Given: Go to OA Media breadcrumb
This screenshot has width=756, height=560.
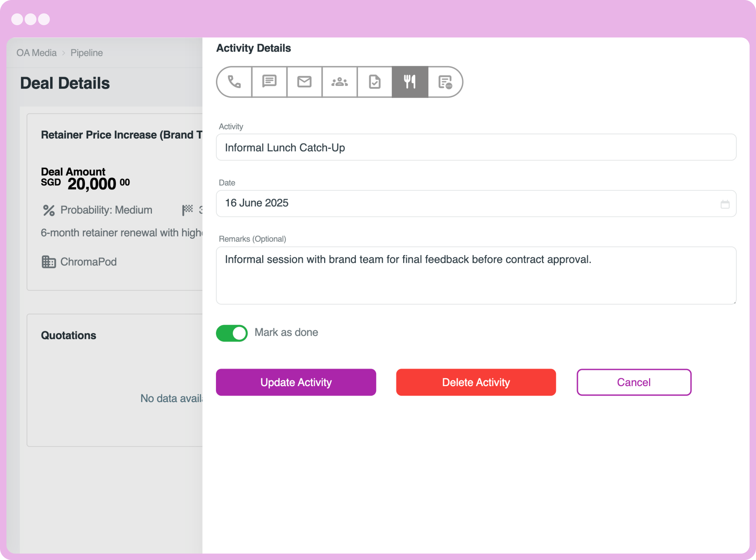Looking at the screenshot, I should (x=37, y=53).
